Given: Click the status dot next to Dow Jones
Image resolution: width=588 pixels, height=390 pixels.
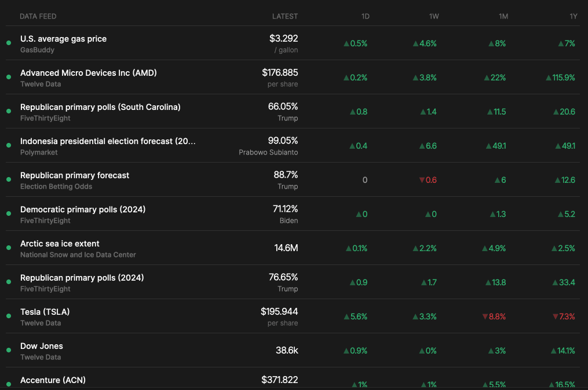Looking at the screenshot, I should [8, 350].
